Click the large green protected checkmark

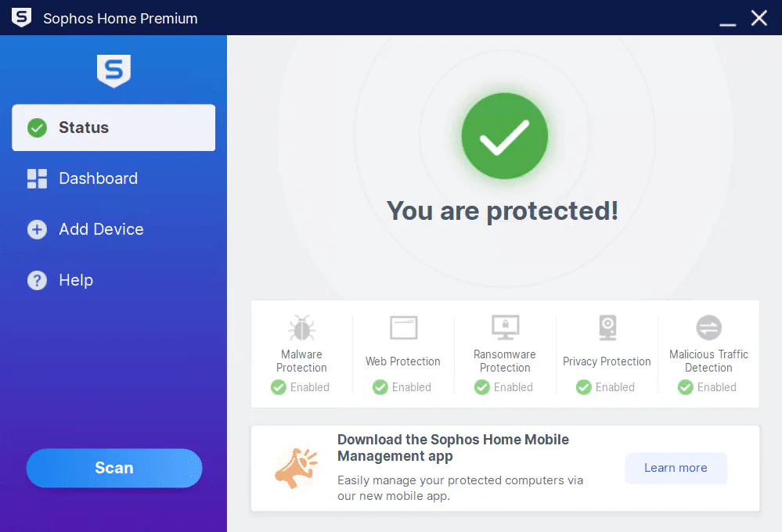point(505,136)
